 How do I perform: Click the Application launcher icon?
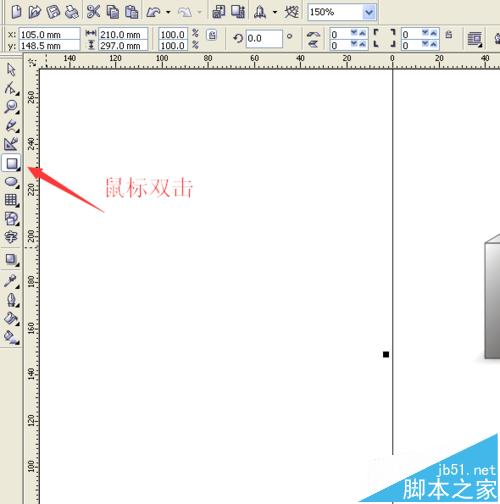point(260,12)
